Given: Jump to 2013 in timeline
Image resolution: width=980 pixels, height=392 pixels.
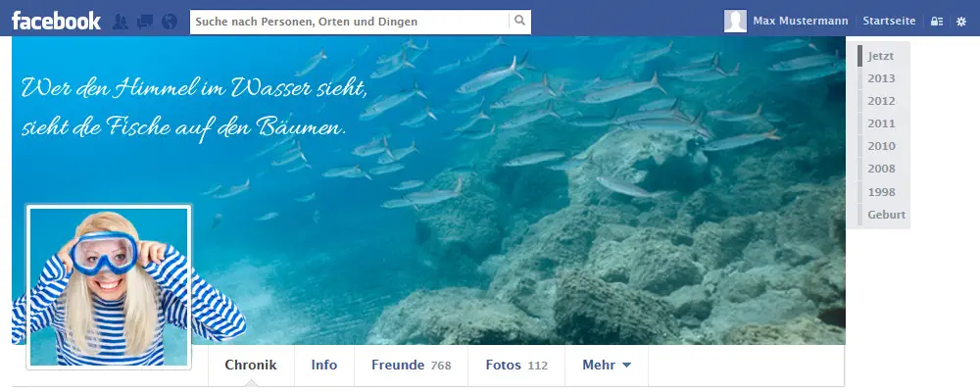Looking at the screenshot, I should click(x=881, y=78).
